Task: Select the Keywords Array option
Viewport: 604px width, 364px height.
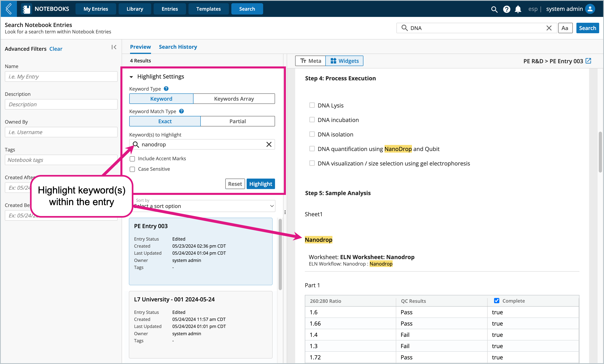Action: (x=234, y=98)
